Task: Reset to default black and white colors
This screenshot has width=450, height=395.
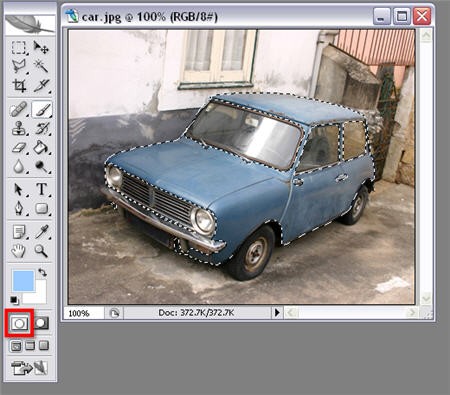Action: pyautogui.click(x=14, y=300)
